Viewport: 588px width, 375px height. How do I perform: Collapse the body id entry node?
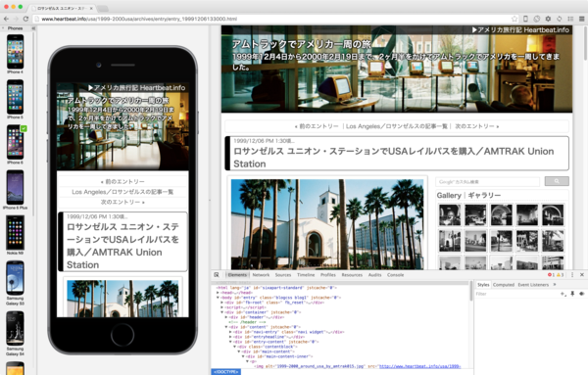point(218,298)
